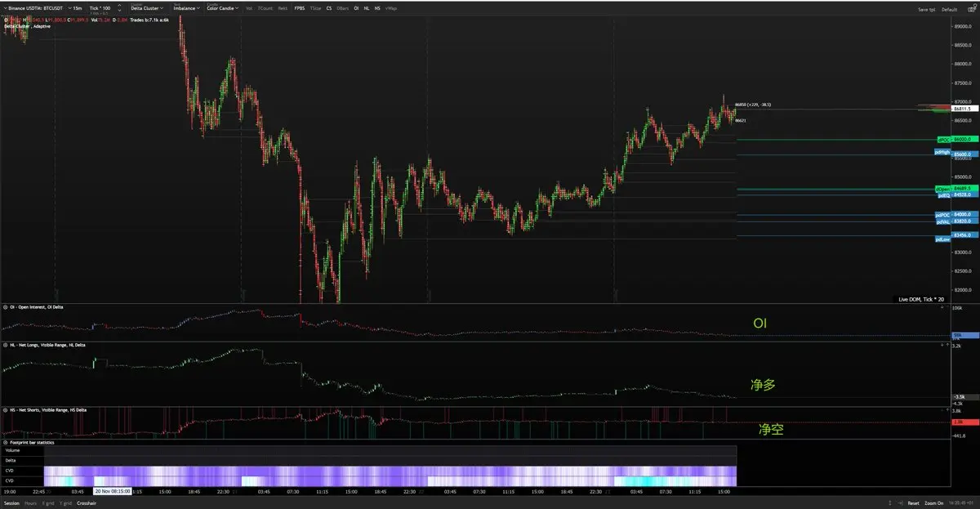Click the Delta Cluster, Adaptive chart label
This screenshot has height=509, width=980.
point(26,26)
